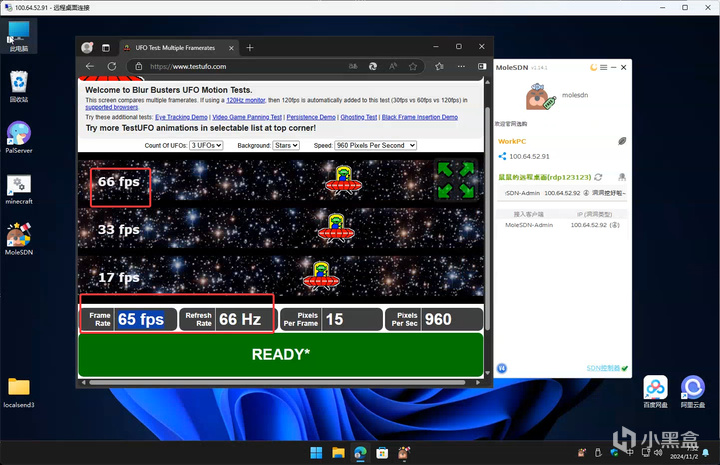Open the Persistence Demo link
Image resolution: width=720 pixels, height=465 pixels.
(x=311, y=117)
